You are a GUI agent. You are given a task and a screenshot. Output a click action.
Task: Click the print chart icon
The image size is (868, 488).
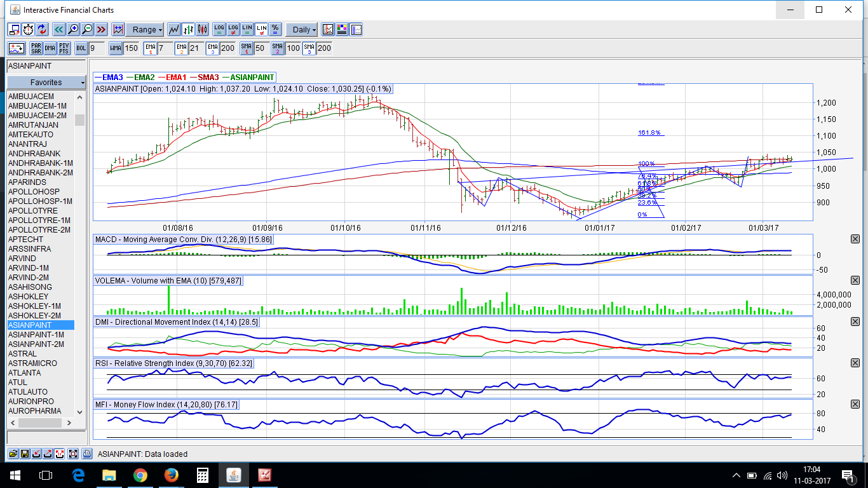point(87,454)
